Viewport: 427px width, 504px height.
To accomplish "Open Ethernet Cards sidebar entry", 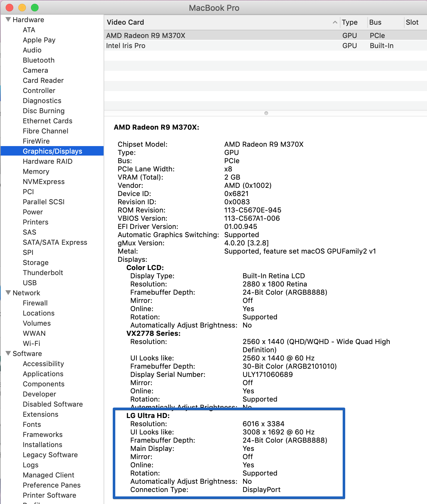I will tap(48, 121).
